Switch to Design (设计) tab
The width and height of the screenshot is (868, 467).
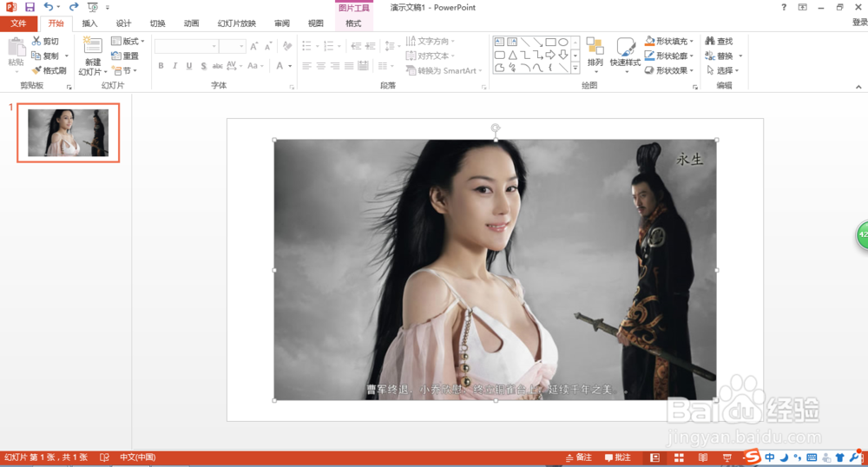coord(123,23)
